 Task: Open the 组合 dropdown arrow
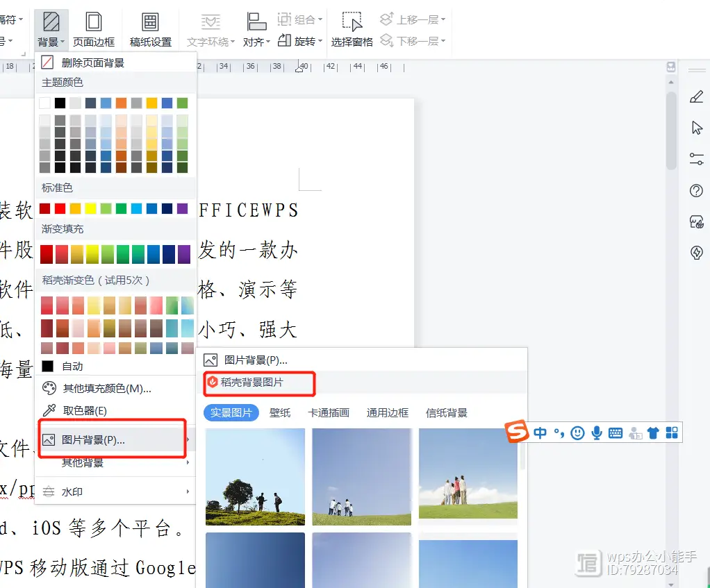[320, 19]
